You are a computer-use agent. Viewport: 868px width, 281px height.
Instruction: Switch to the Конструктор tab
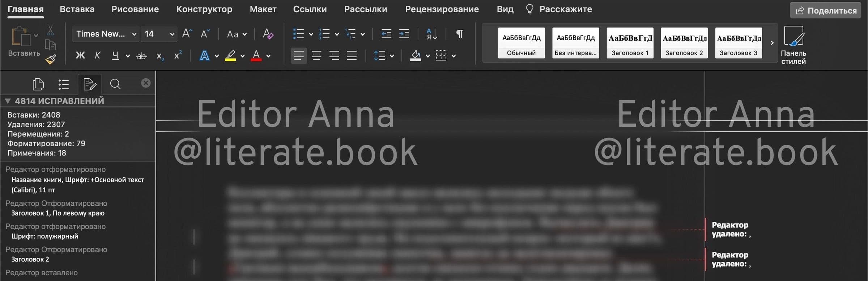pos(204,9)
